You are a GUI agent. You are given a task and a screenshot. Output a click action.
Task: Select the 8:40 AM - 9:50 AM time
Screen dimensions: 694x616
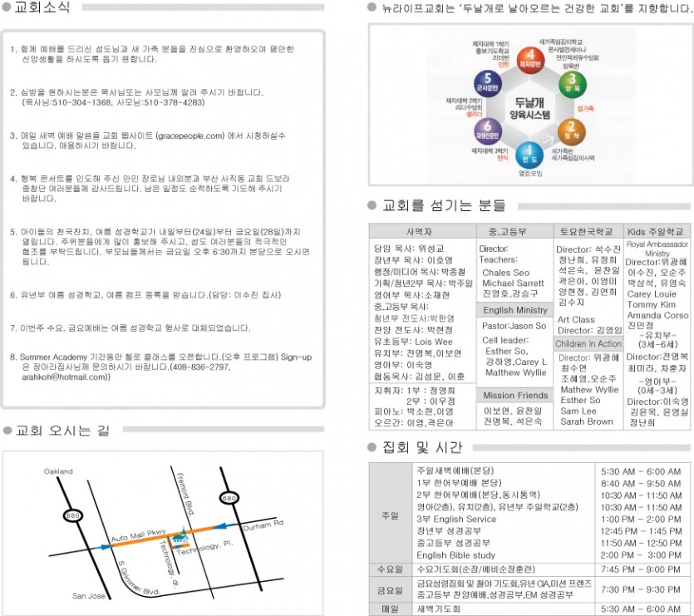click(x=641, y=483)
